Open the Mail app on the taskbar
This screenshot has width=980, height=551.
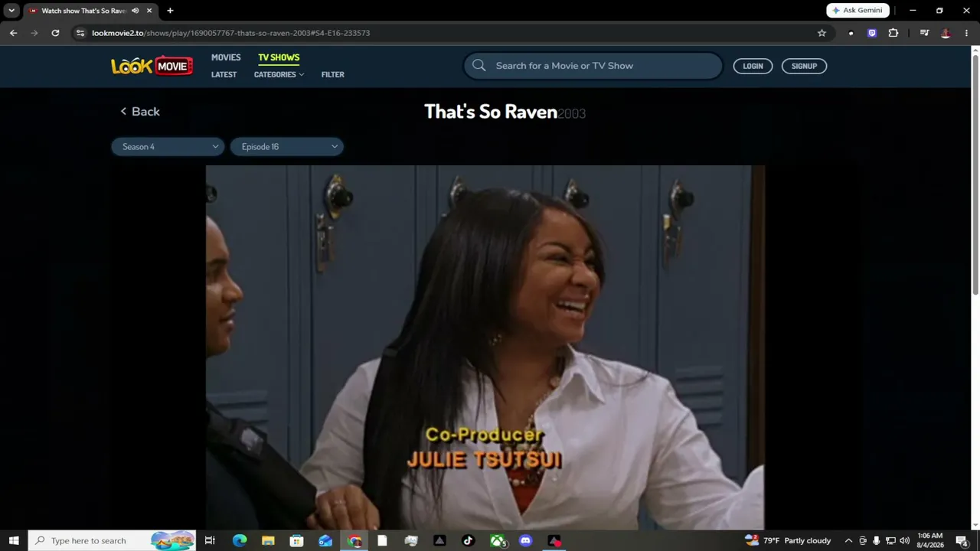tap(325, 540)
